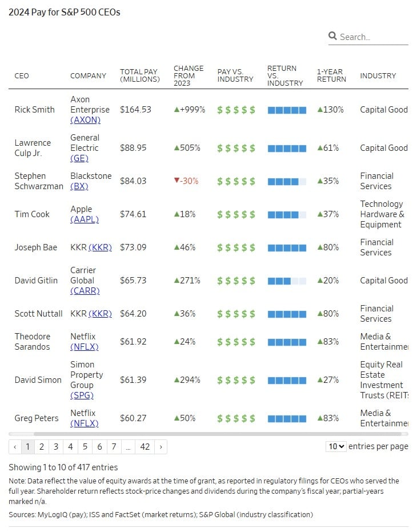
Task: Click the David Simon name cell
Action: (38, 380)
